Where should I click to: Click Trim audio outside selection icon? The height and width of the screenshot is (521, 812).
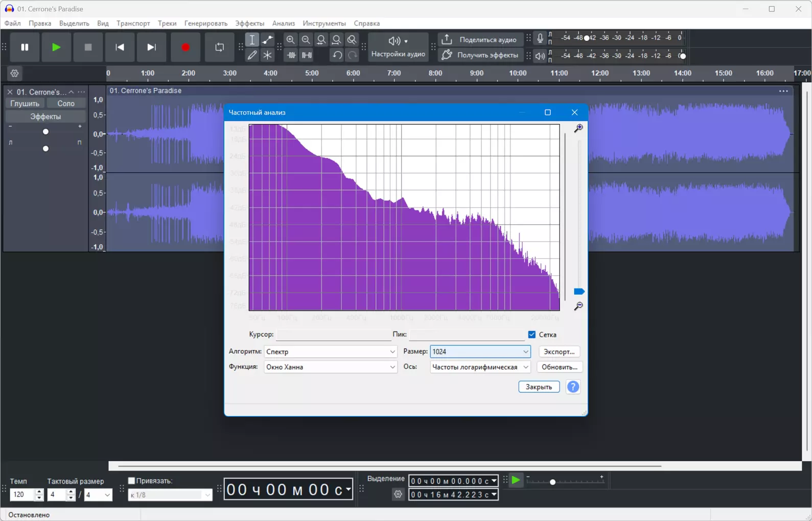(x=291, y=55)
